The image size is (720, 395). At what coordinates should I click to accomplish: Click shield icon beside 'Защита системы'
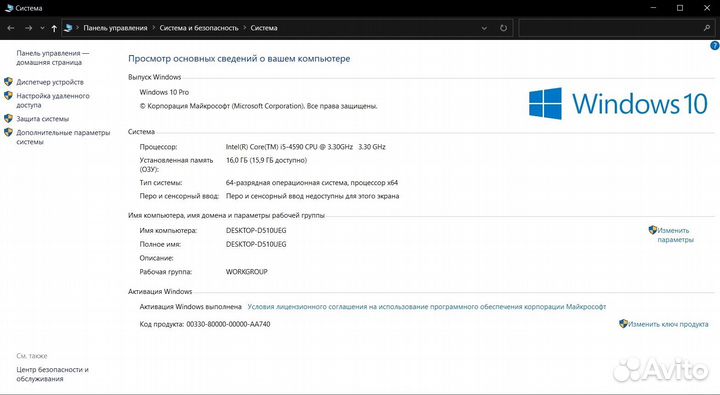(8, 118)
